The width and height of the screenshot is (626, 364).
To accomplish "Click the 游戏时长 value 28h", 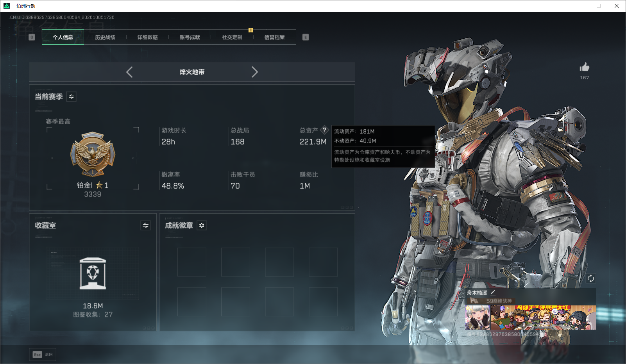I will point(168,142).
